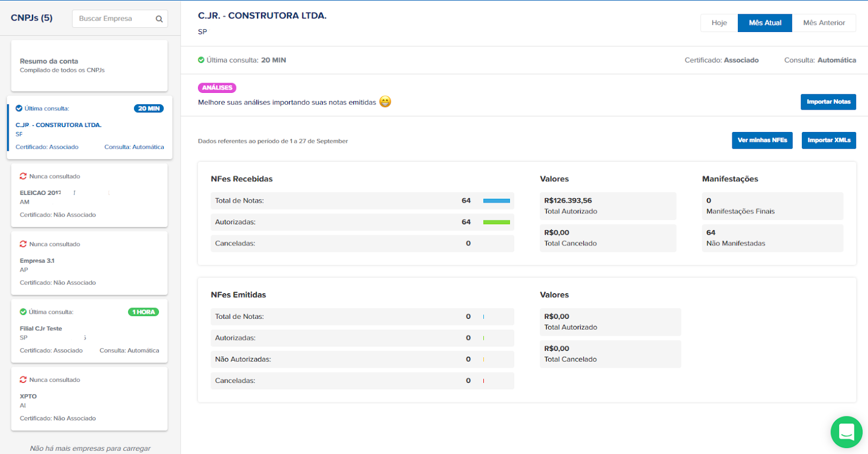Click Não há mais empresas para carregar

point(90,449)
